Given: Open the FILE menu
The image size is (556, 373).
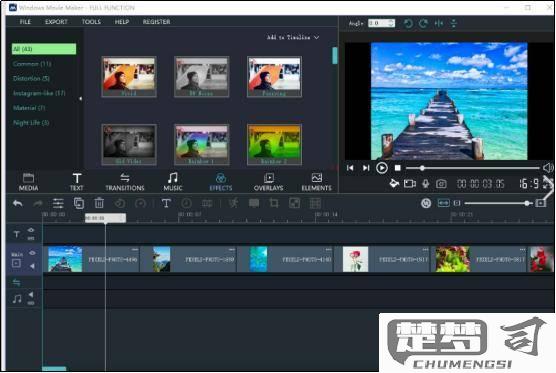Looking at the screenshot, I should [25, 22].
